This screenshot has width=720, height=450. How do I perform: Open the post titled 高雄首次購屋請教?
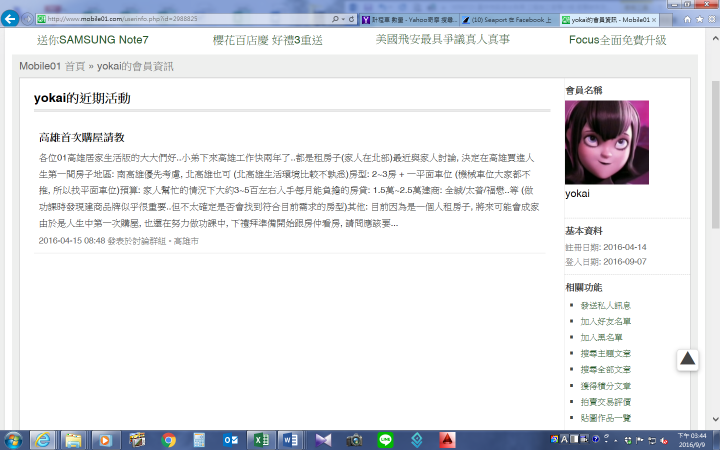click(82, 137)
